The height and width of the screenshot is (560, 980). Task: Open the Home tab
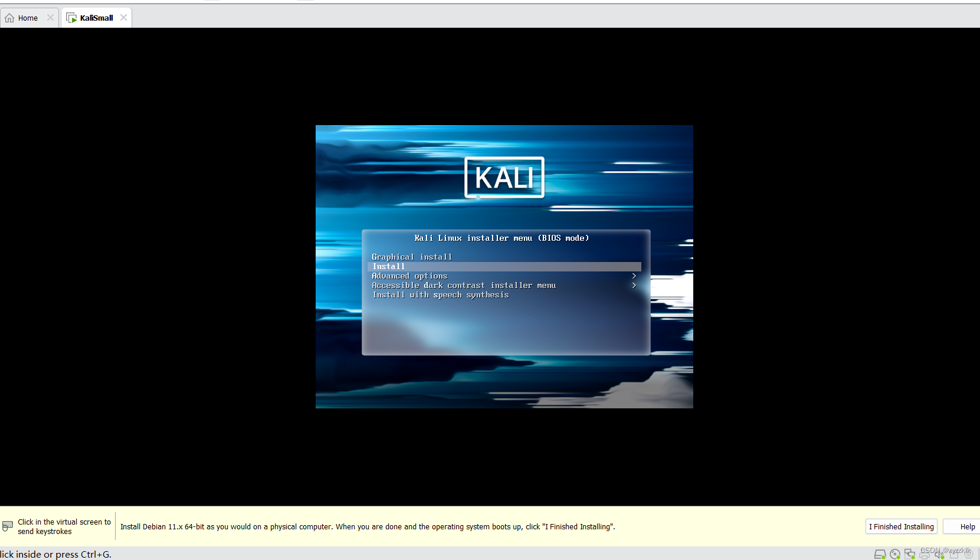pos(29,18)
